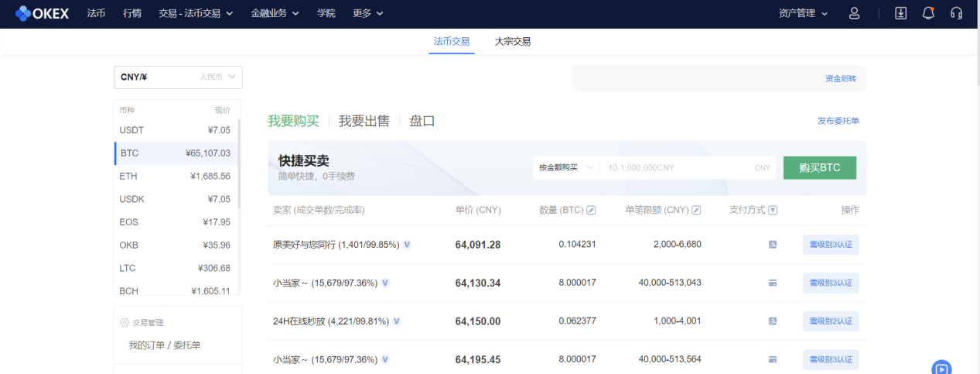Select the 我要购买 tab

(293, 121)
